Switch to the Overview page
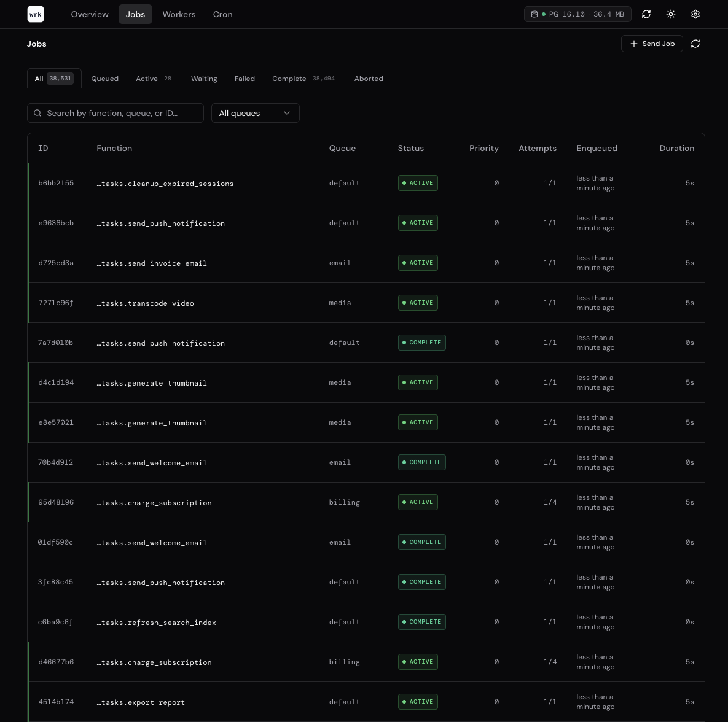728x722 pixels. [x=90, y=14]
